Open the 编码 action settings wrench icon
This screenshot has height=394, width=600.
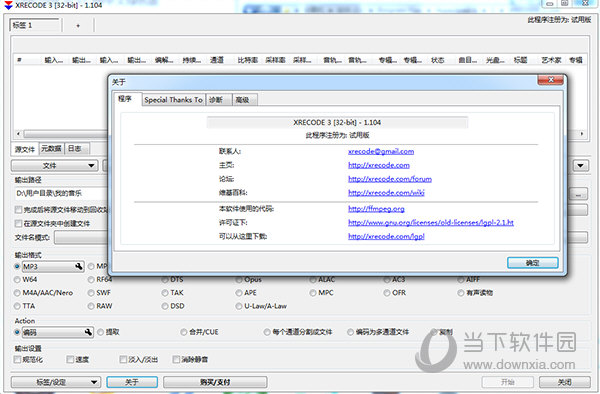click(x=88, y=332)
